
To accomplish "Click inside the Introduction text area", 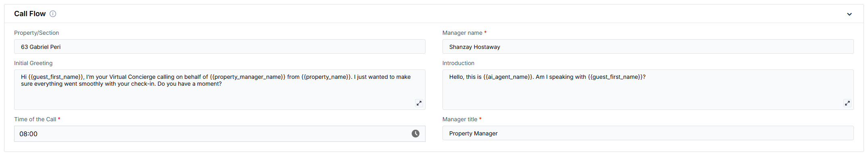I will 648,90.
